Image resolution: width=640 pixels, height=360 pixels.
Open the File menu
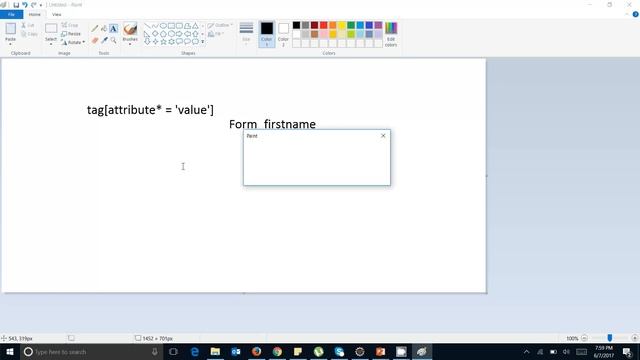tap(11, 14)
